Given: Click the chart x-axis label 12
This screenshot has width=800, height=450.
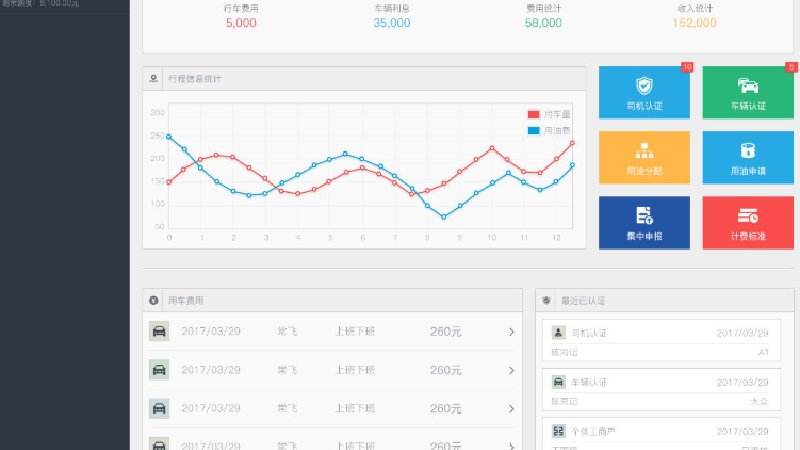Looking at the screenshot, I should click(556, 238).
